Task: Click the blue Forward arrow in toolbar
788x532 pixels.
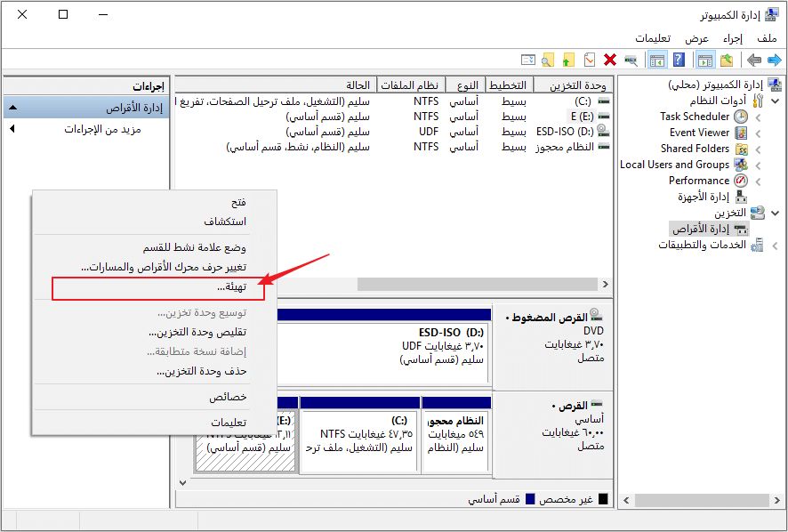Action: [775, 60]
